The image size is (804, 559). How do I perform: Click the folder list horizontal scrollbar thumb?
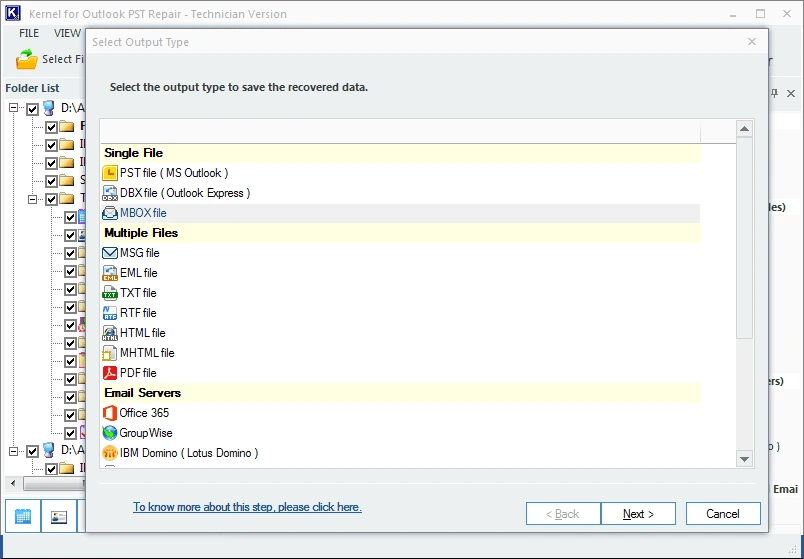tap(54, 483)
